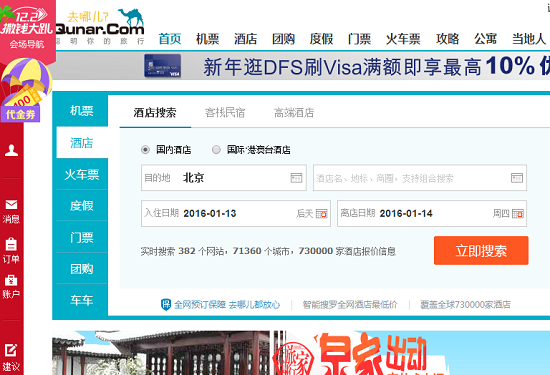
Task: Select 度假 in left teal sidebar
Action: click(82, 206)
